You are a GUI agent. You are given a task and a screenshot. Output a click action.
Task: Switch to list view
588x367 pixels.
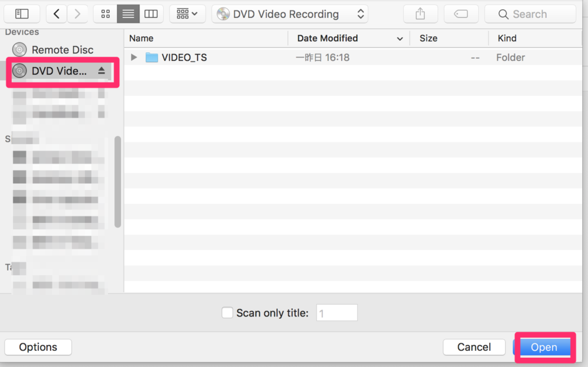[128, 14]
